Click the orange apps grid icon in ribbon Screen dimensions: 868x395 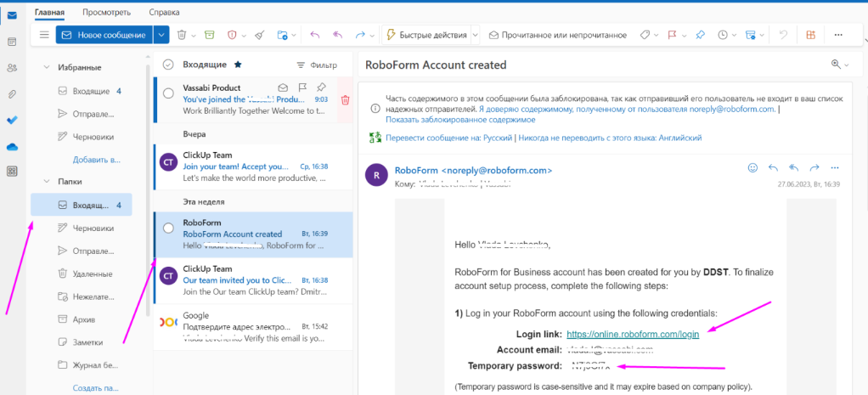tap(810, 35)
